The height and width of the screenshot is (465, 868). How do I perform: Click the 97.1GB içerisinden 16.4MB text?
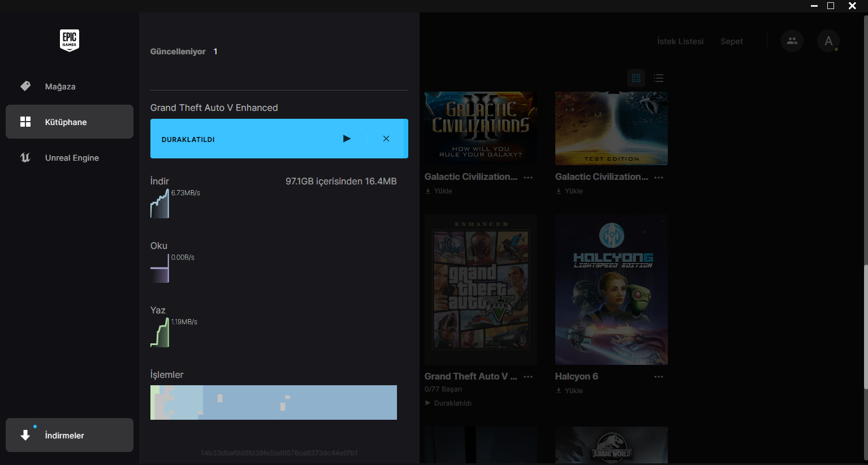pyautogui.click(x=341, y=182)
